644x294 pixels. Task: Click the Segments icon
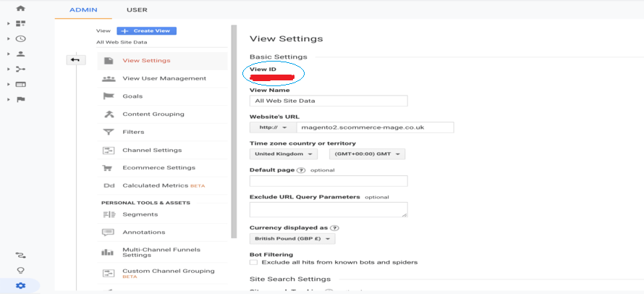(x=109, y=214)
